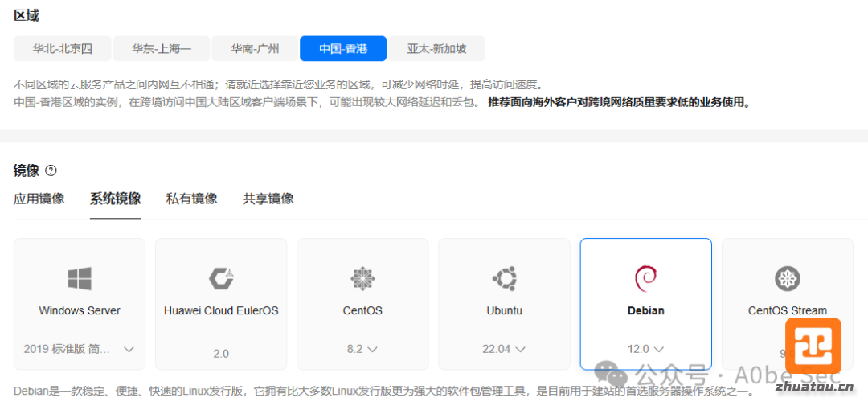Choose the CentOS Stream image name
Screen dimensions: 868x410
[x=787, y=310]
